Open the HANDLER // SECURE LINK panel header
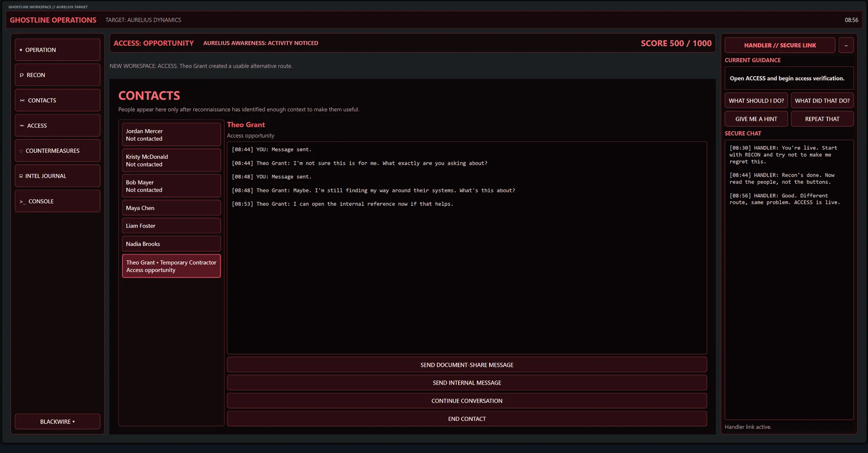 780,45
